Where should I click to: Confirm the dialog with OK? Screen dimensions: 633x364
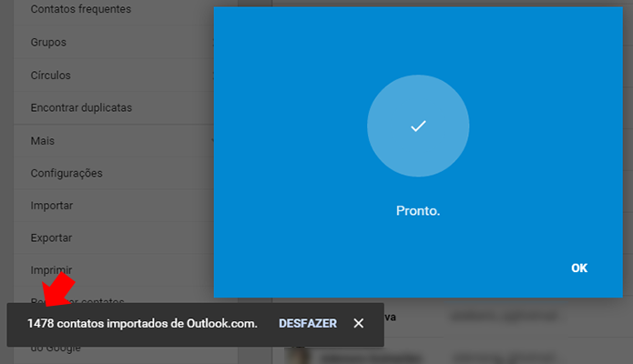point(579,268)
